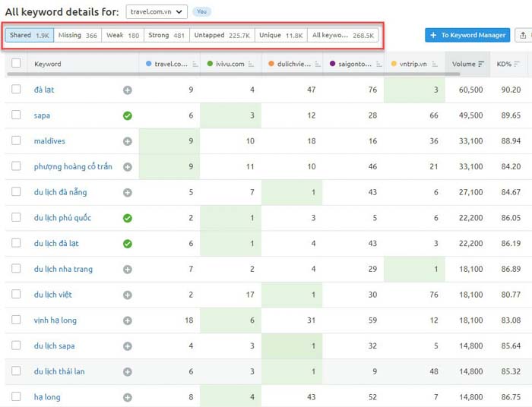
Task: Add du lịch nha trang plus icon
Action: (x=128, y=270)
